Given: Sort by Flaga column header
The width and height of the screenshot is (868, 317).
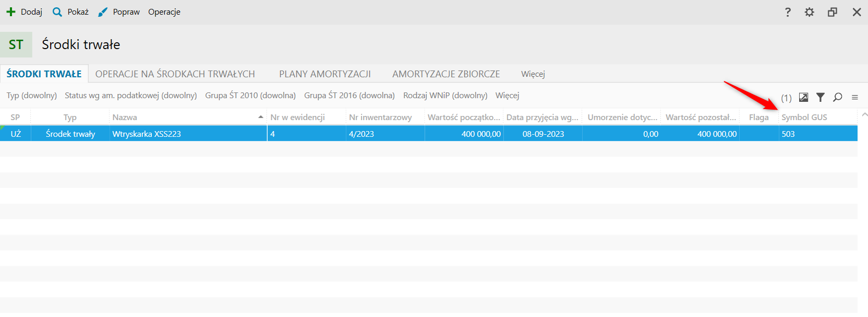Looking at the screenshot, I should point(759,117).
